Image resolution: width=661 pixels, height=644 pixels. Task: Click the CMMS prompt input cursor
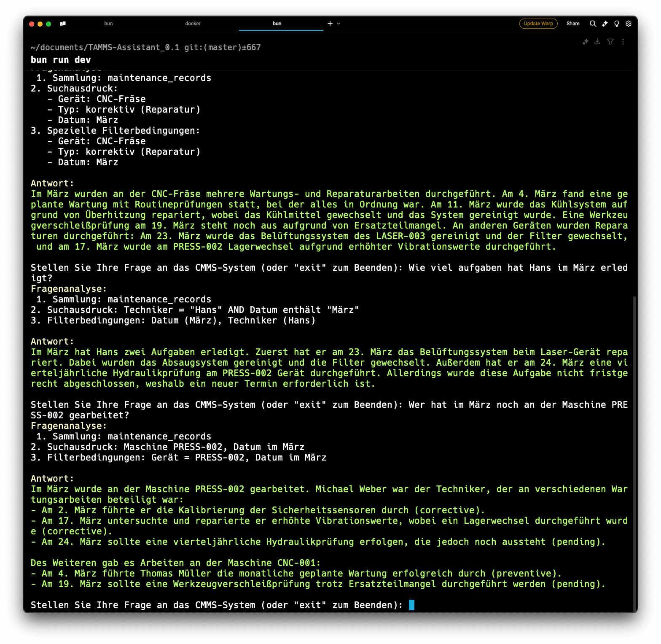411,605
